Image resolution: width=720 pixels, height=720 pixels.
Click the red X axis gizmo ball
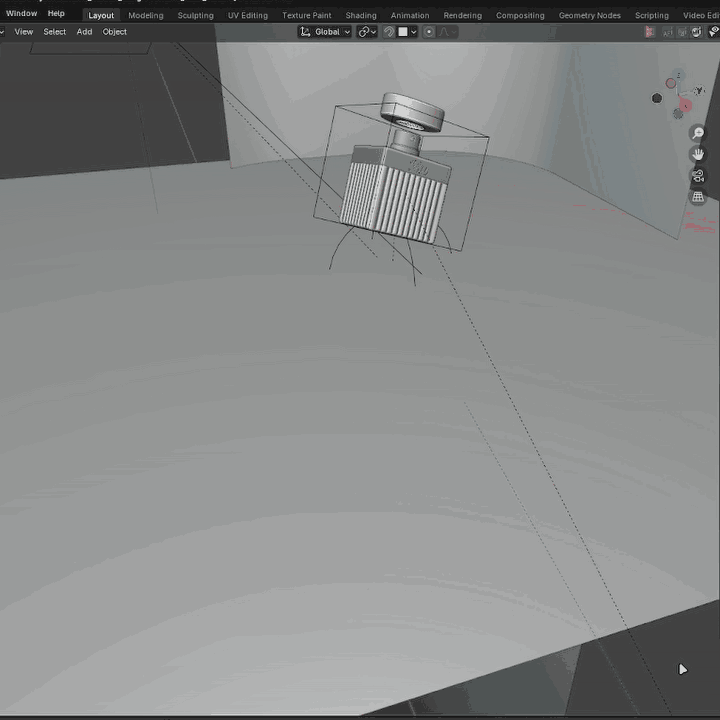tap(686, 105)
